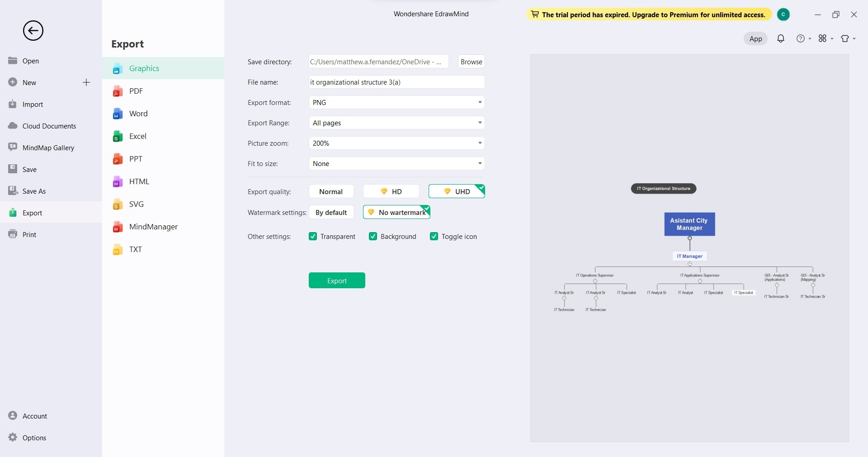The image size is (868, 457).
Task: Open the apps grid menu icon
Action: click(x=826, y=38)
